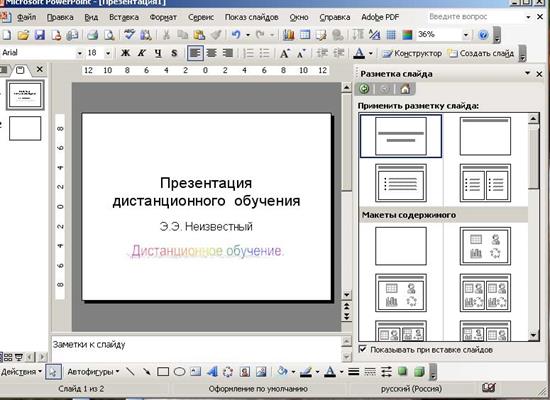Click the Increase font size icon
The image size is (550, 400).
coord(284,53)
